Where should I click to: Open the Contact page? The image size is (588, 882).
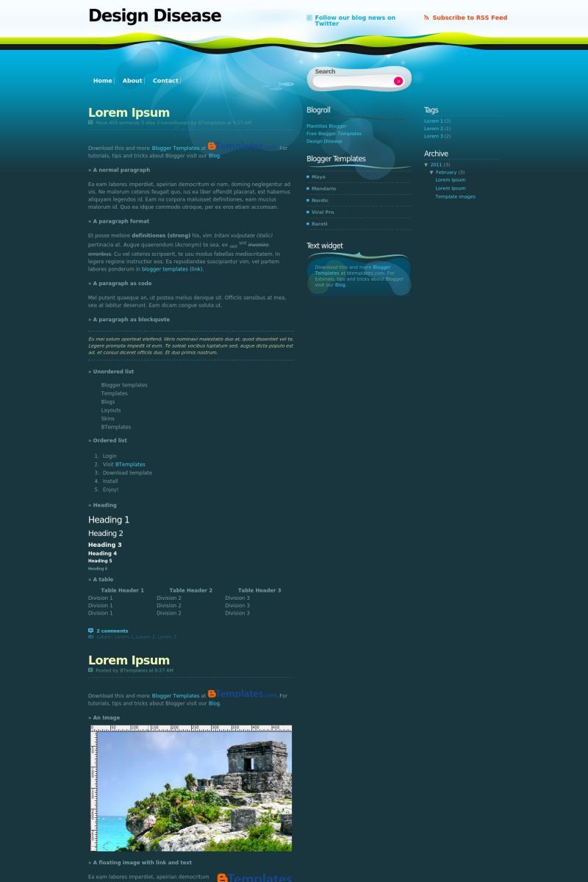165,81
